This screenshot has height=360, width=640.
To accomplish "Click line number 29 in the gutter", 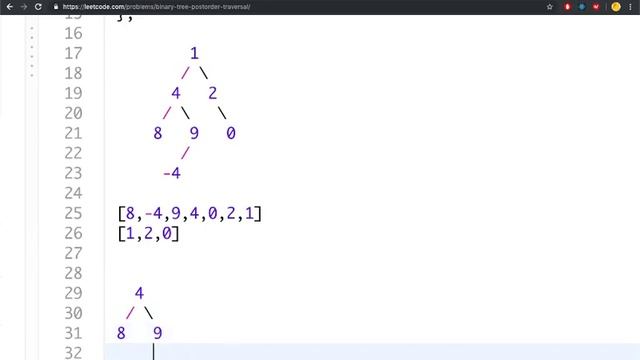I will tap(73, 293).
